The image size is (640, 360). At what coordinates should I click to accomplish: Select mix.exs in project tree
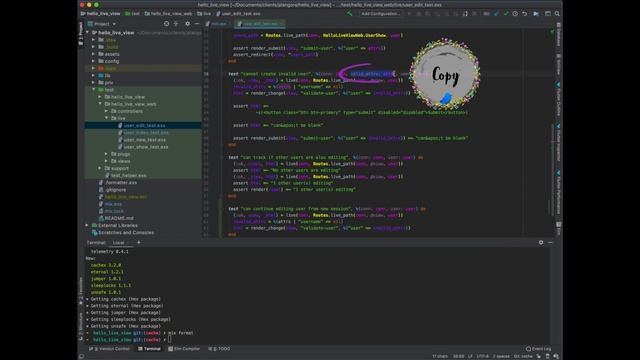[x=113, y=204]
